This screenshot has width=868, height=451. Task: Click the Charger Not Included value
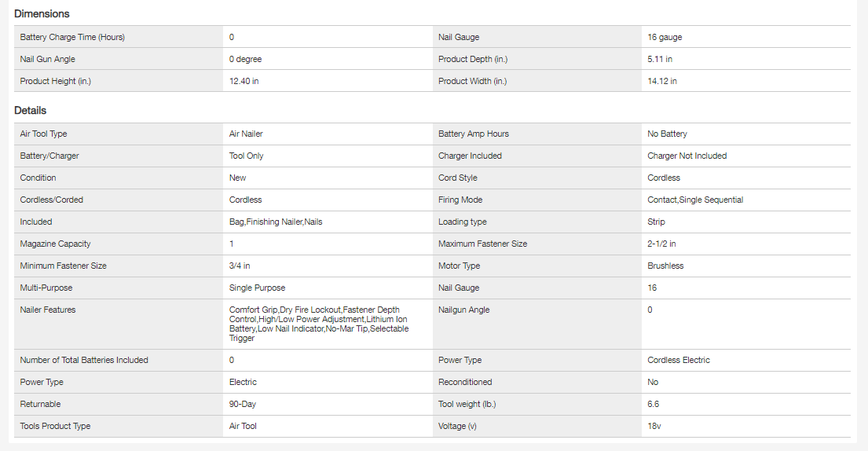click(687, 156)
